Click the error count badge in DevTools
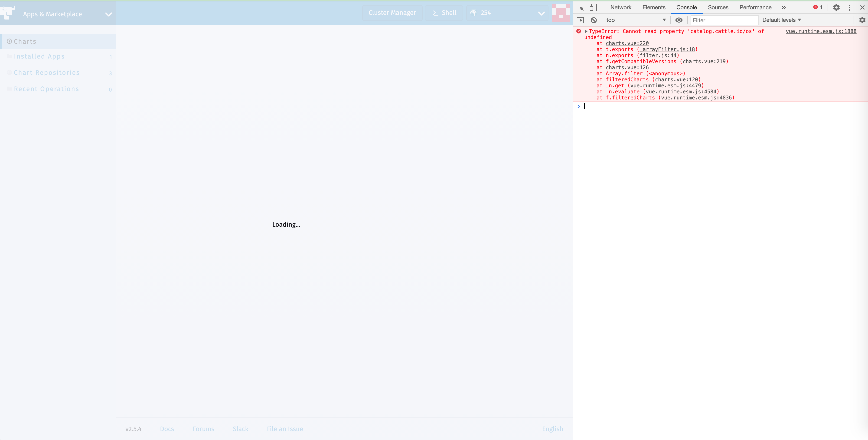Image resolution: width=868 pixels, height=440 pixels. pyautogui.click(x=817, y=7)
